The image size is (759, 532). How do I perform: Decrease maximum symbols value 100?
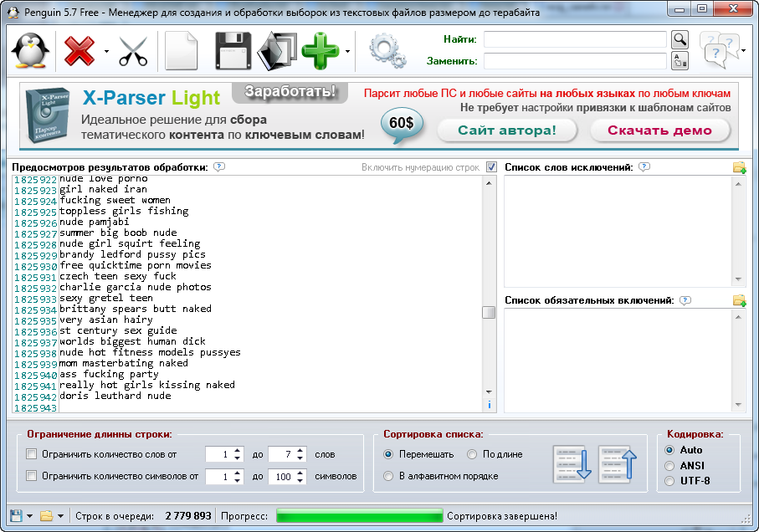point(300,480)
